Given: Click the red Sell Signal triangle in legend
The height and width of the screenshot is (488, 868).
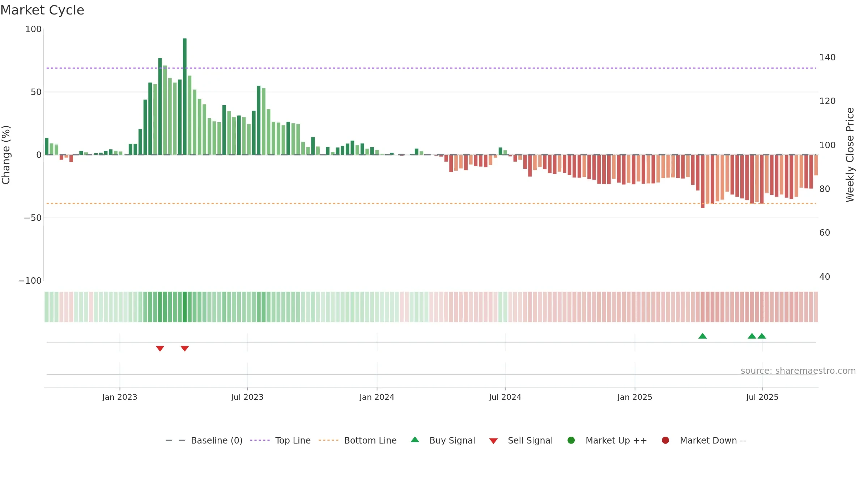Looking at the screenshot, I should (493, 441).
